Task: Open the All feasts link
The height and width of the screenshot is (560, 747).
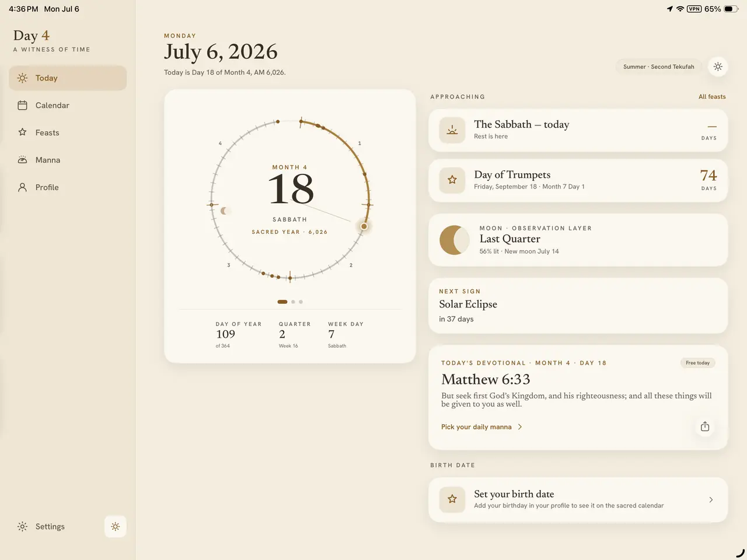Action: [x=712, y=97]
